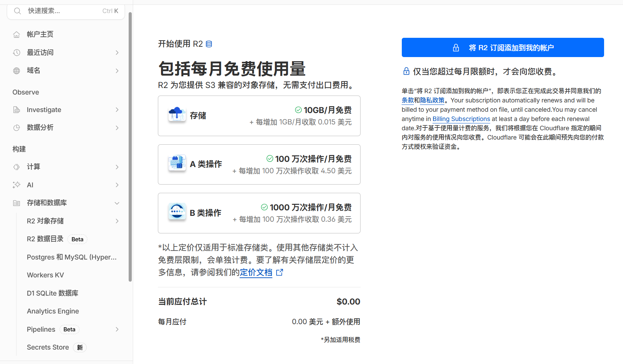This screenshot has width=623, height=364.
Task: Collapse the 存储和数据库 section chevron
Action: coord(117,203)
